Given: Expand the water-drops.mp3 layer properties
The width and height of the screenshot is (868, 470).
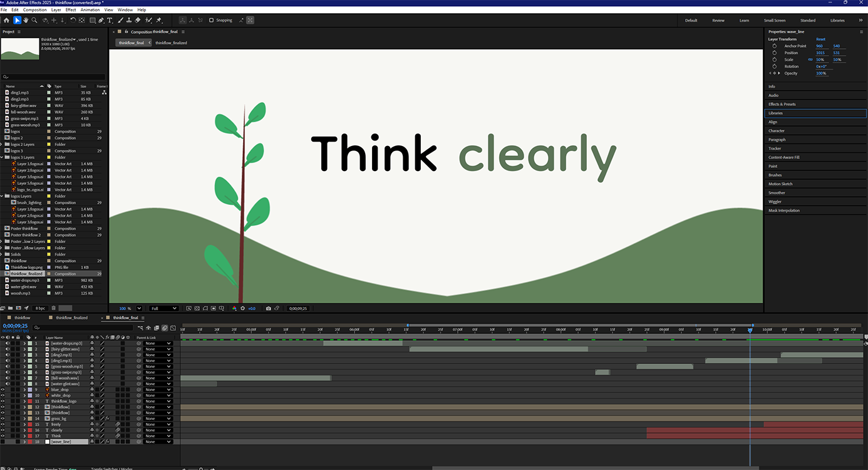Looking at the screenshot, I should (x=24, y=343).
